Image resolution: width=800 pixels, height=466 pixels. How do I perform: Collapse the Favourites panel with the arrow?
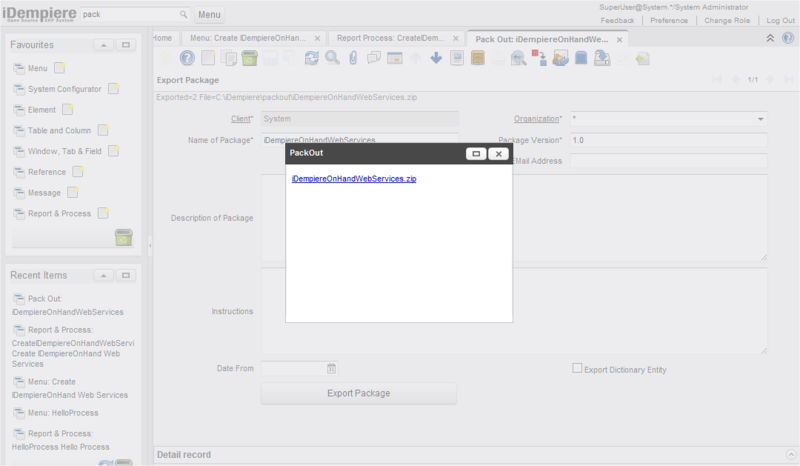click(103, 45)
